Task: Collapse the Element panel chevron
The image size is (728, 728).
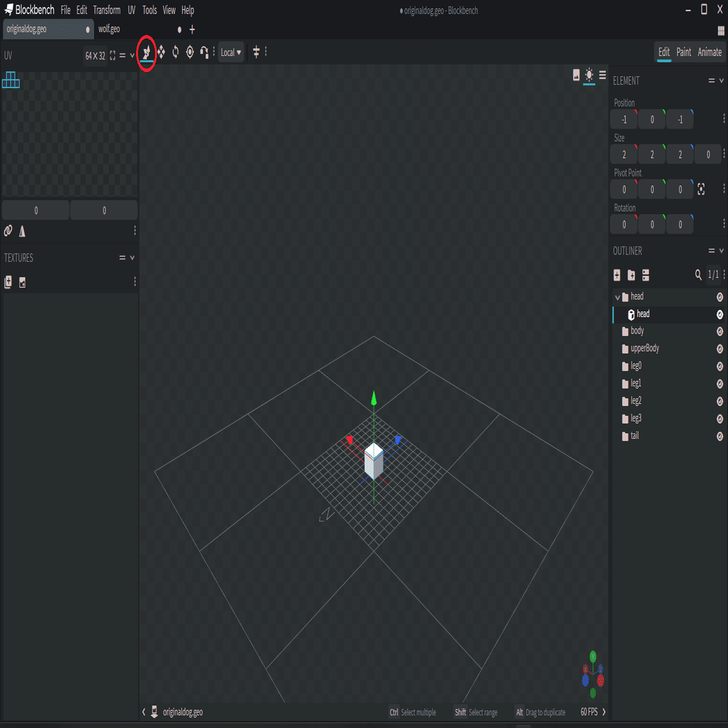Action: [722, 80]
